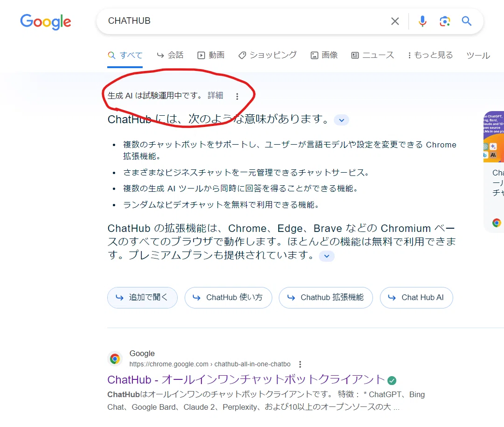Screen dimensions: 504x427
Task: Click Google site name above result URL
Action: 142,353
